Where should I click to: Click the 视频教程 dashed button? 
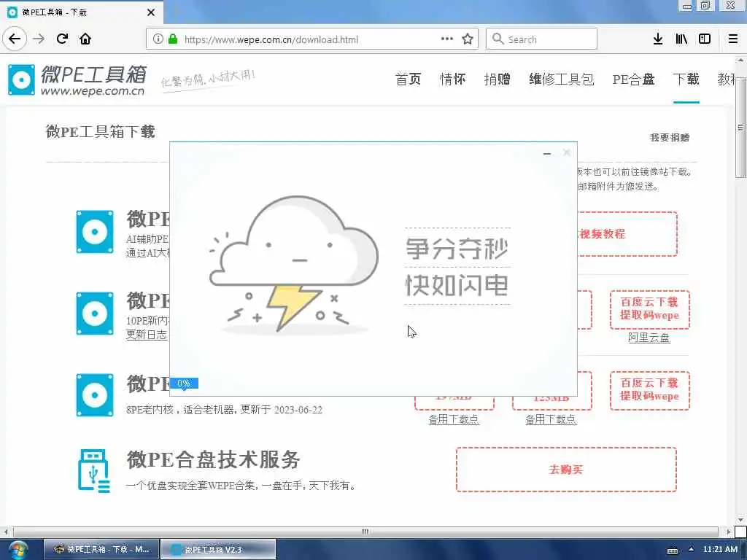(627, 234)
